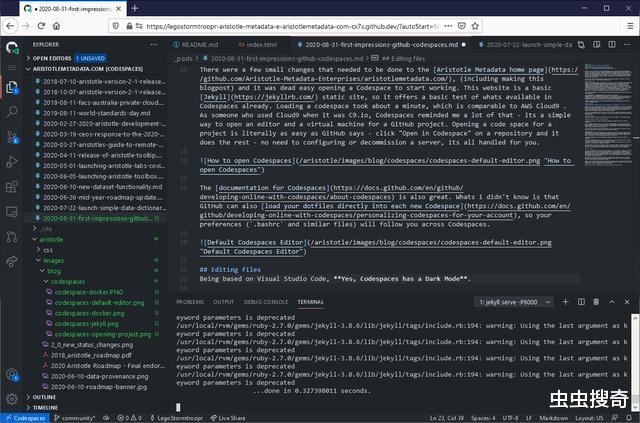Viewport: 640px width, 423px height.
Task: Open the Explorer view in activity bar
Action: [12, 87]
